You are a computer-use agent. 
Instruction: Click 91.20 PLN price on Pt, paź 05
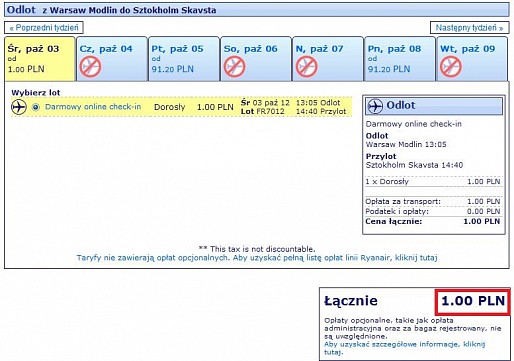pos(173,69)
